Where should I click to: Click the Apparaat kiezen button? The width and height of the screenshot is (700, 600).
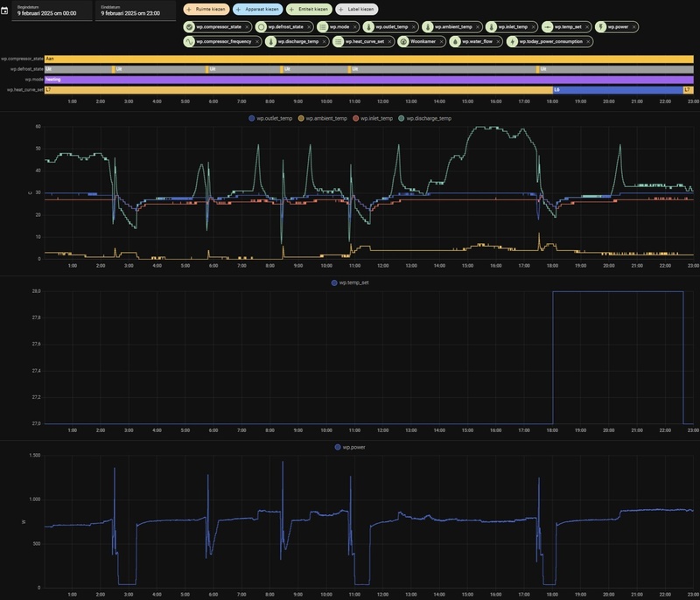[257, 9]
